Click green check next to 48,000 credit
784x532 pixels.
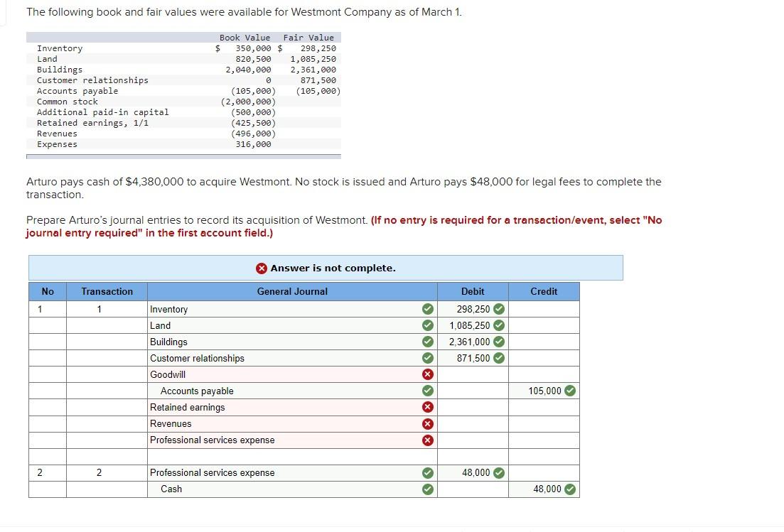click(x=570, y=489)
